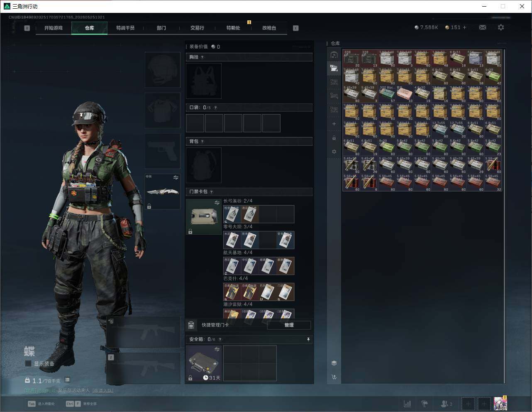The height and width of the screenshot is (412, 532).
Task: Open the main warehouse tab icon
Action: tap(334, 55)
